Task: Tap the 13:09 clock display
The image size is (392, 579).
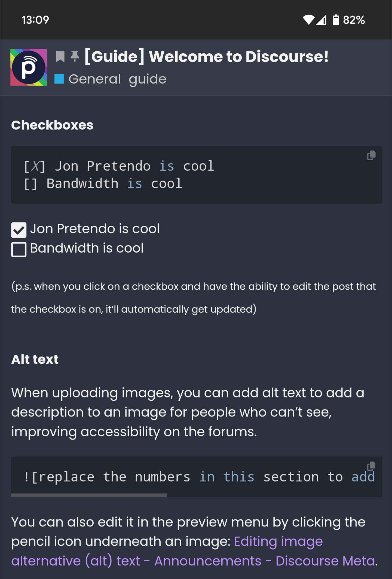Action: tap(35, 20)
